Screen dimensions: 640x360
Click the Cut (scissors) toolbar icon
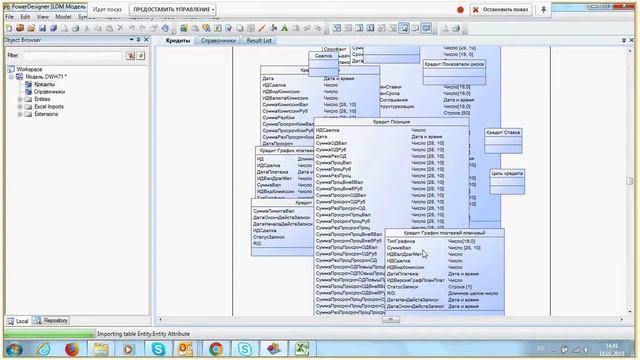point(87,28)
